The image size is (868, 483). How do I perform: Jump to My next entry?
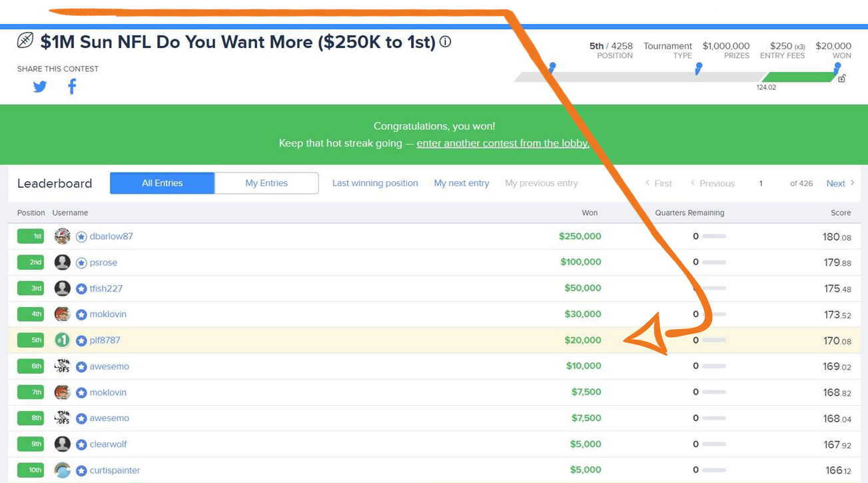[x=462, y=183]
